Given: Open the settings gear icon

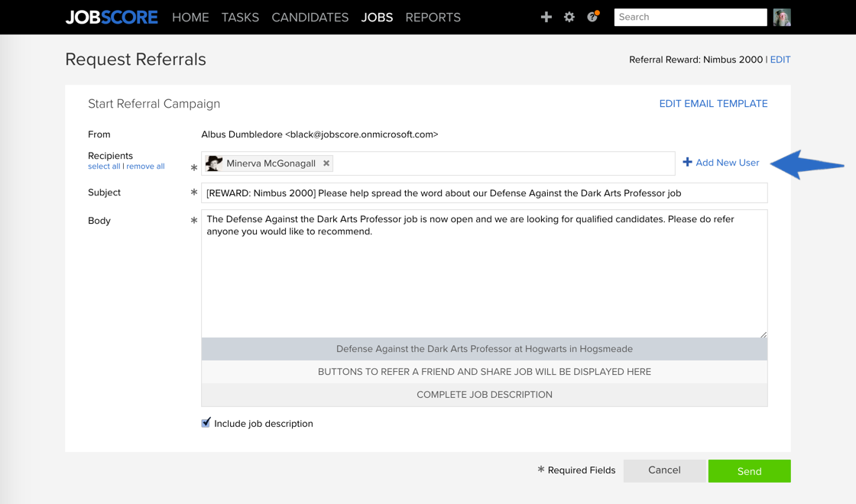Looking at the screenshot, I should pyautogui.click(x=569, y=17).
